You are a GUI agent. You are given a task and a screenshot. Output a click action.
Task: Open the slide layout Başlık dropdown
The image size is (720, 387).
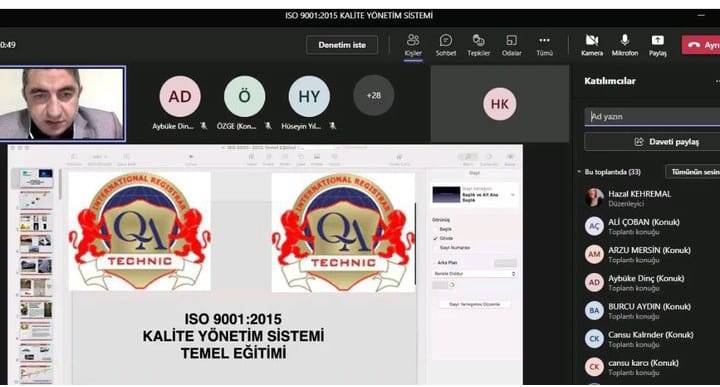pyautogui.click(x=475, y=195)
